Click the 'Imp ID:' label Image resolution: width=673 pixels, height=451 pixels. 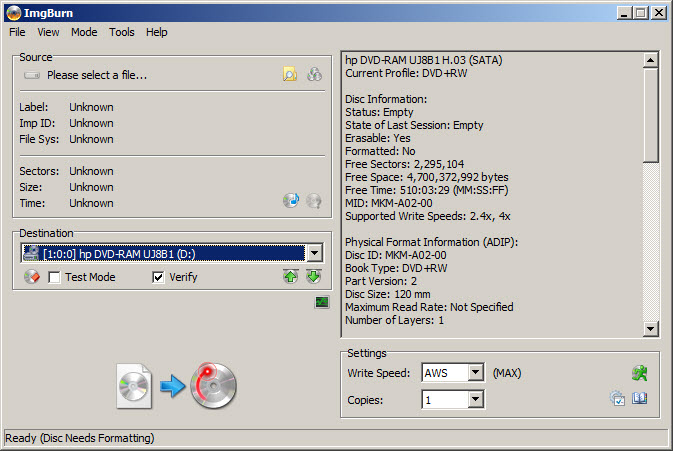pos(37,123)
